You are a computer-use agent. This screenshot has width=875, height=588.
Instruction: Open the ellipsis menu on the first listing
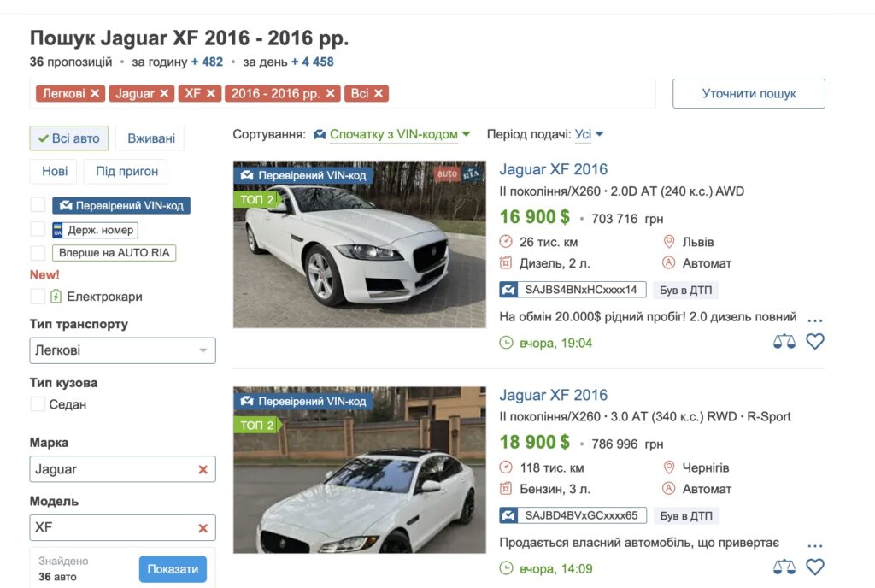814,319
